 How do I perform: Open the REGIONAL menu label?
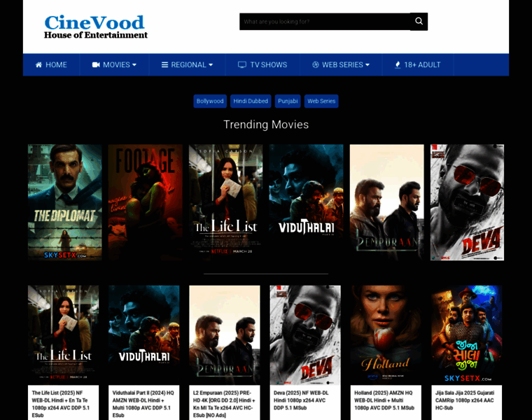(x=188, y=65)
